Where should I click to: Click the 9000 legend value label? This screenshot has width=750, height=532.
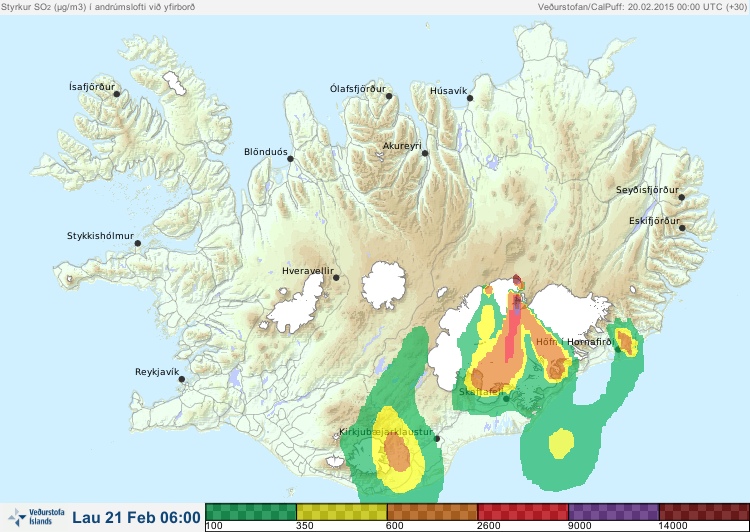579,526
